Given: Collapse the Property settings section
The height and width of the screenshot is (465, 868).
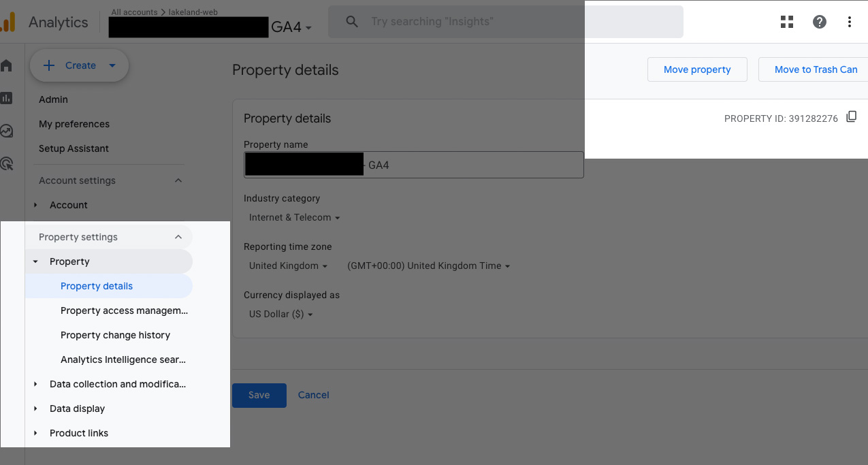Looking at the screenshot, I should [178, 237].
